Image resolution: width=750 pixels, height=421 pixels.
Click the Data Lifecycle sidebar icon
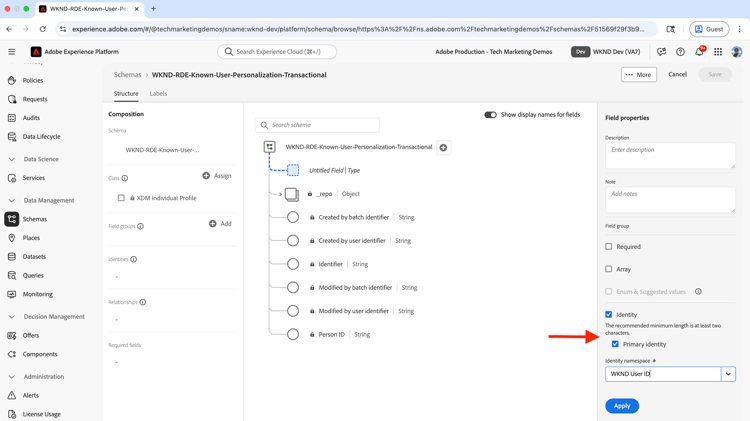click(12, 136)
